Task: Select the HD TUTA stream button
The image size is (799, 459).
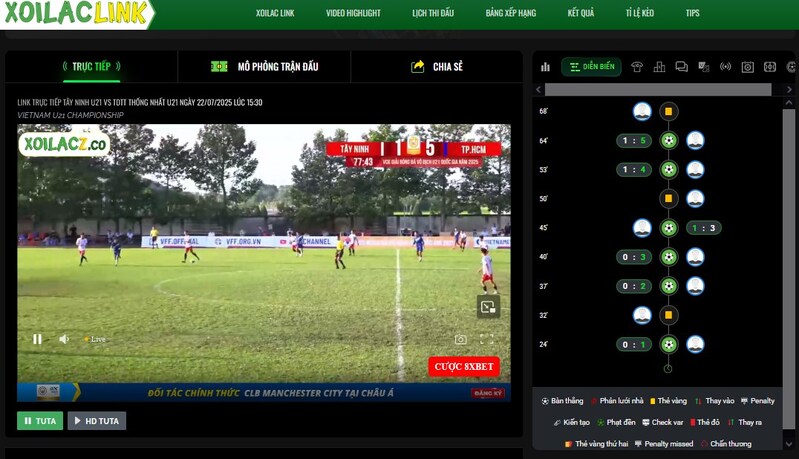Action: pyautogui.click(x=97, y=421)
